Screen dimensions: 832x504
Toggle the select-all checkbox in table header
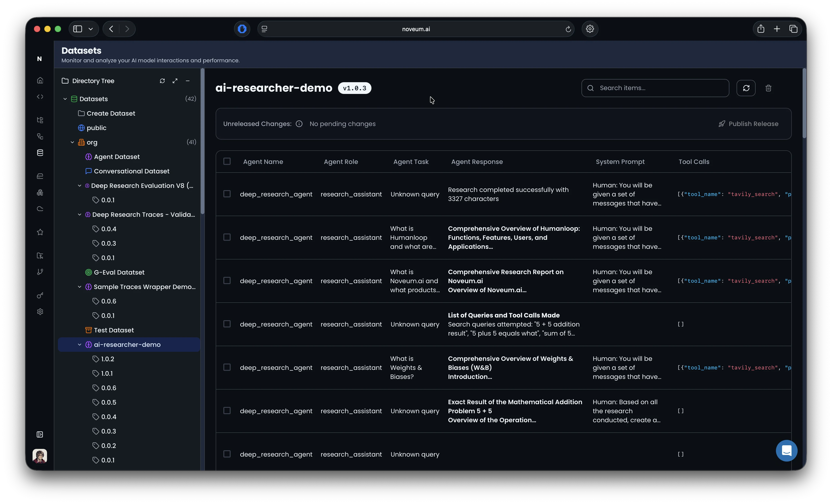pyautogui.click(x=227, y=161)
